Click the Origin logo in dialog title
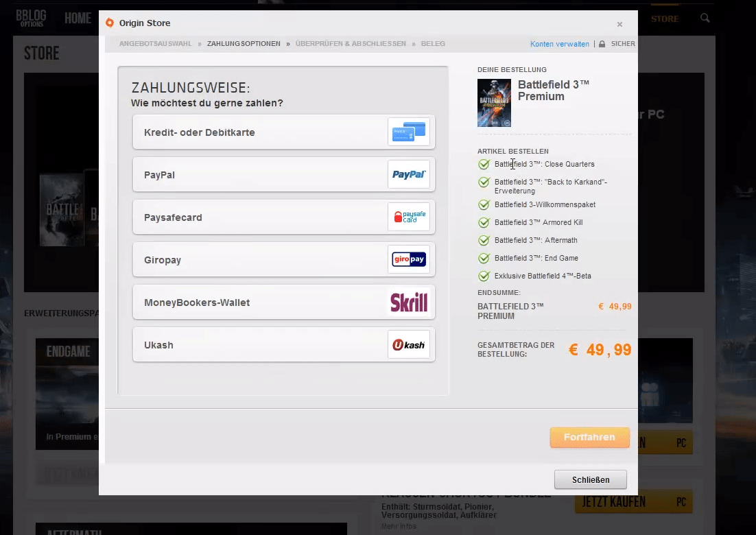756x535 pixels. (110, 23)
